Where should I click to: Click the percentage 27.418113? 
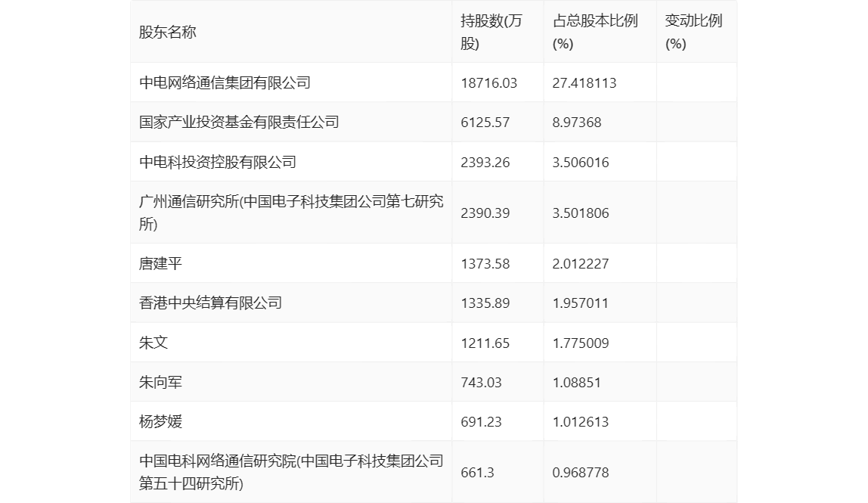584,83
